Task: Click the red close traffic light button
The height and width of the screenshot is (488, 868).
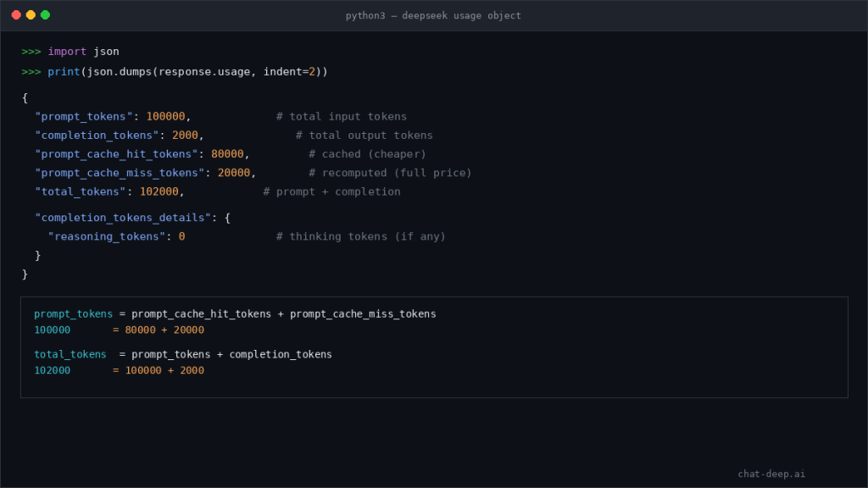Action: click(15, 14)
